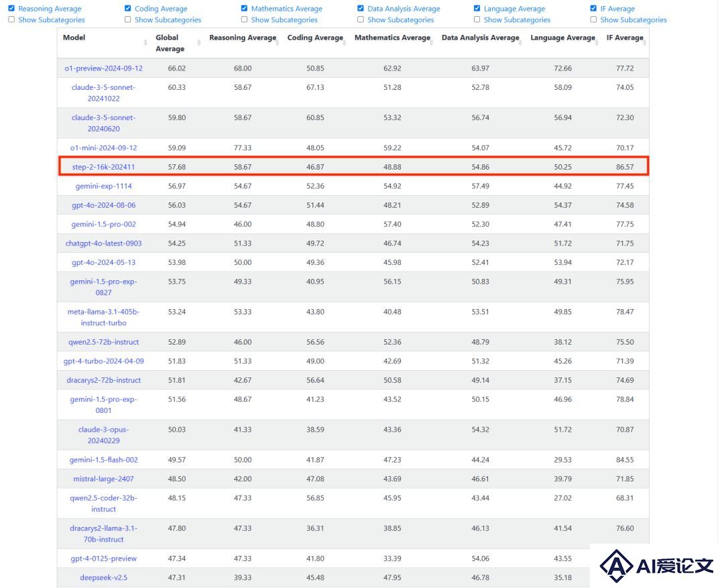
Task: Sort by Language Average column arrows
Action: (597, 43)
